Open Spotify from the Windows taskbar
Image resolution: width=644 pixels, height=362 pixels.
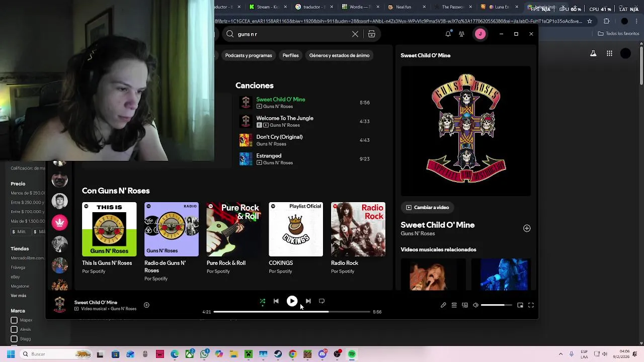click(x=352, y=354)
